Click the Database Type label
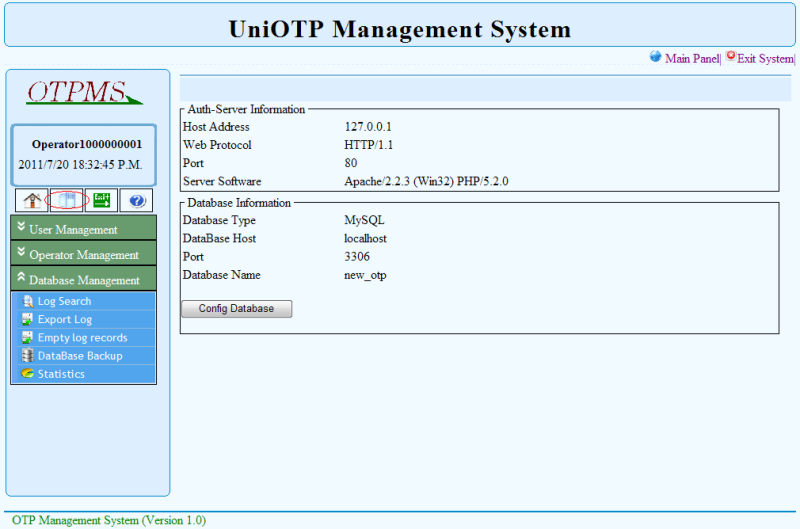The image size is (800, 529). click(x=219, y=220)
